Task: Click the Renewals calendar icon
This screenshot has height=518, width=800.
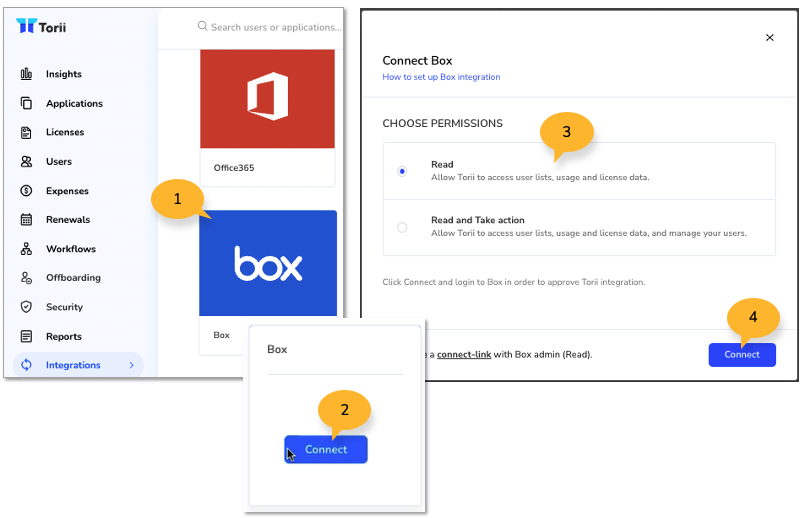Action: click(26, 219)
